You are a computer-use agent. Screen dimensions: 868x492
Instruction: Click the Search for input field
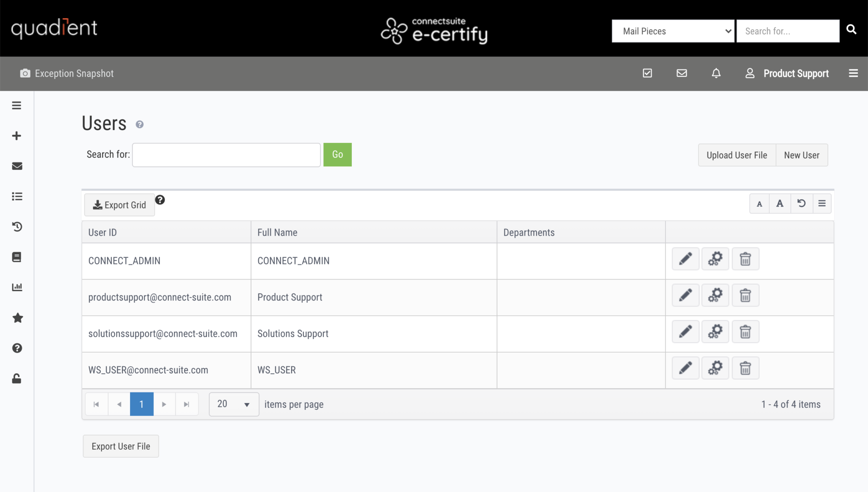[x=226, y=155]
